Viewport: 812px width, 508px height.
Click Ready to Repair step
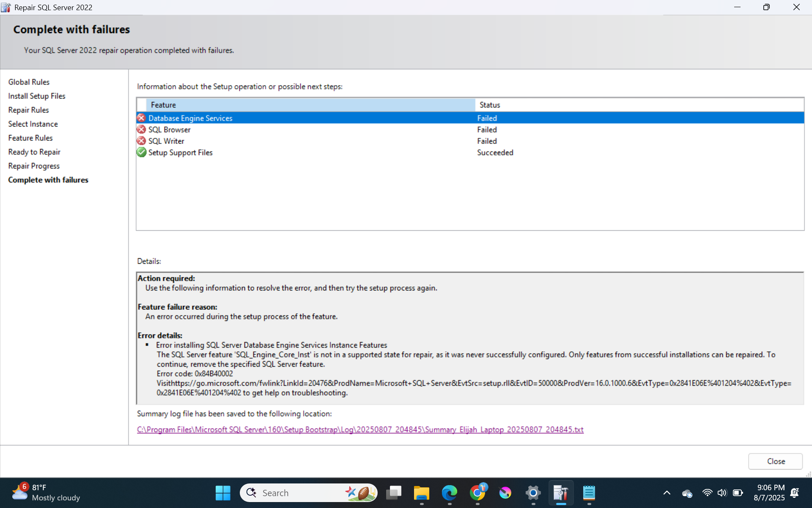coord(34,152)
